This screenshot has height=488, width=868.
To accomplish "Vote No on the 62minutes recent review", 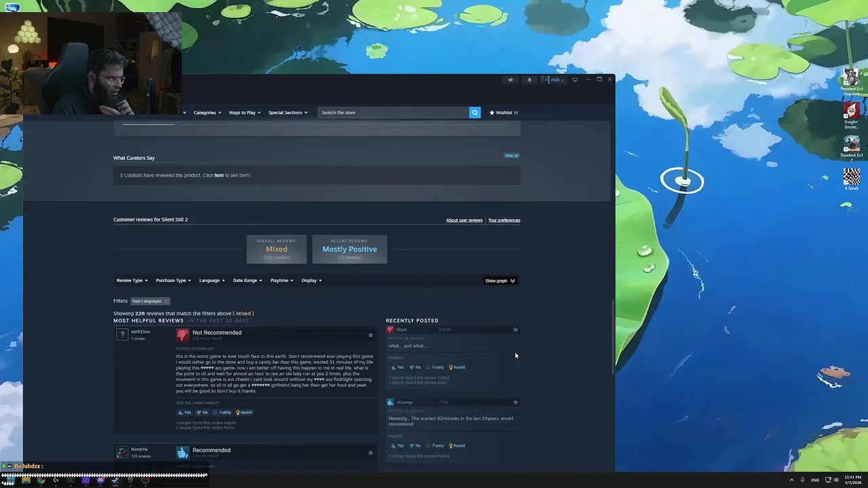I will [415, 445].
